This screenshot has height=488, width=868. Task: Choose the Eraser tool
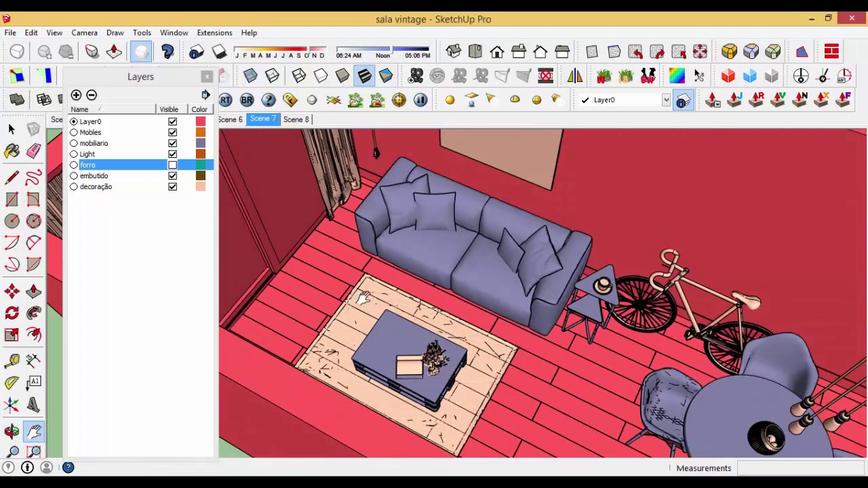coord(33,151)
